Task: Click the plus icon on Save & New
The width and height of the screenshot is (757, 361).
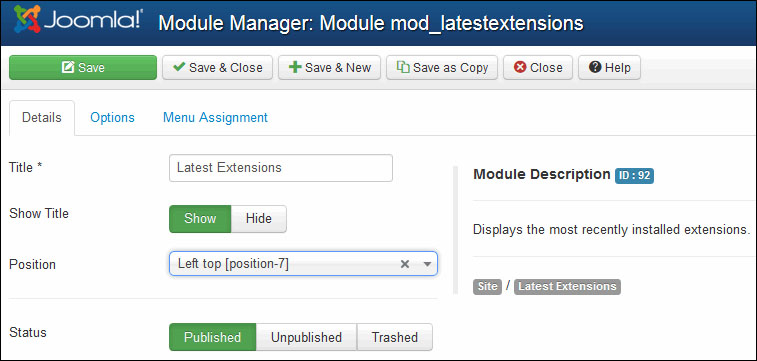Action: point(294,67)
